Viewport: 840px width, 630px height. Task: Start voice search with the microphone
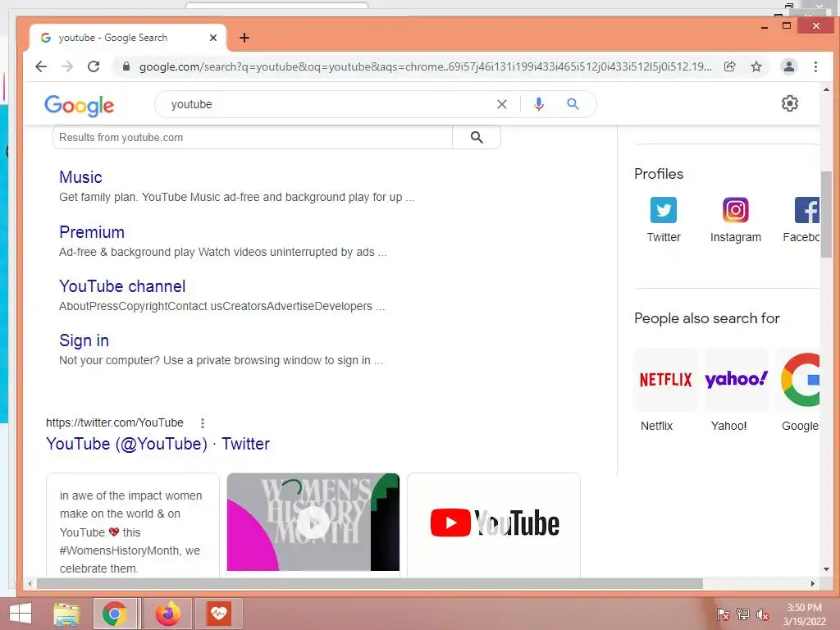539,104
